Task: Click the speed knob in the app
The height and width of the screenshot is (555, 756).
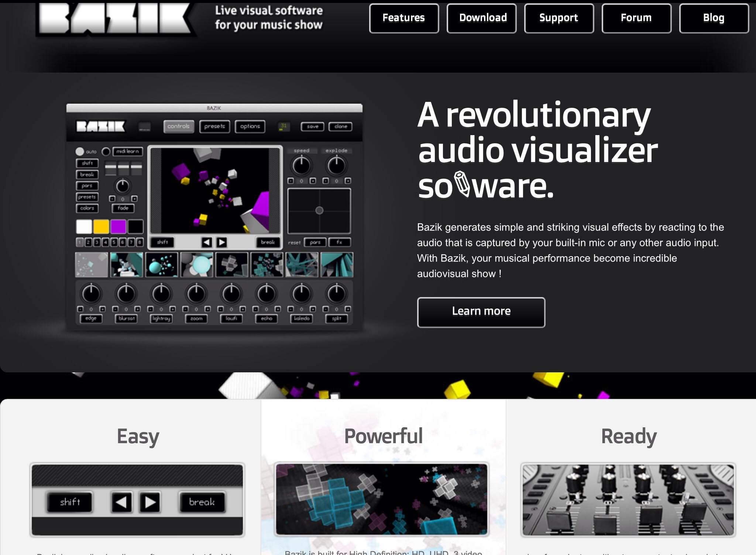Action: click(x=301, y=166)
